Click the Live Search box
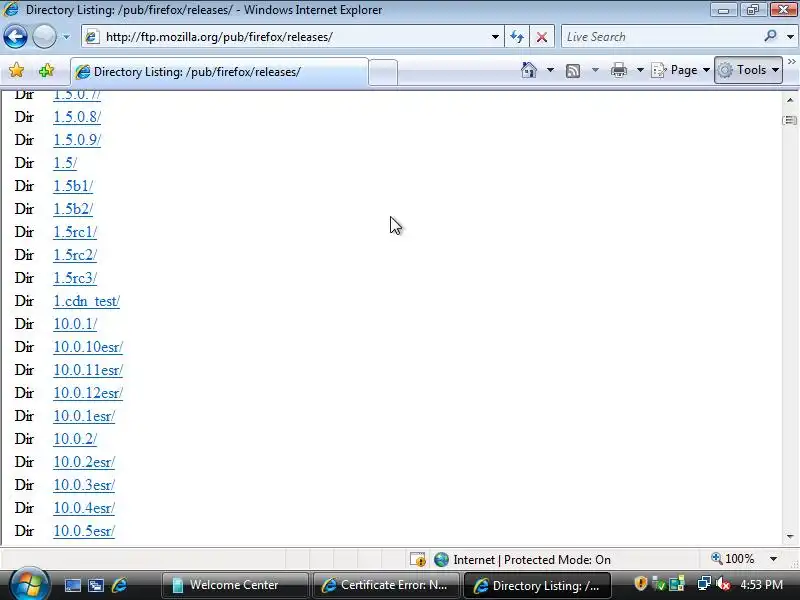The image size is (800, 600). coord(661,37)
